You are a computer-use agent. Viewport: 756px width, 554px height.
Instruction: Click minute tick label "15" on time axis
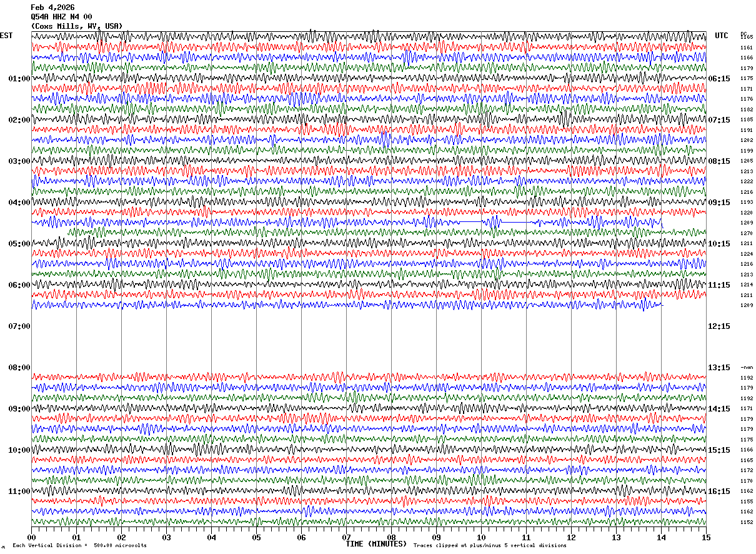click(706, 537)
